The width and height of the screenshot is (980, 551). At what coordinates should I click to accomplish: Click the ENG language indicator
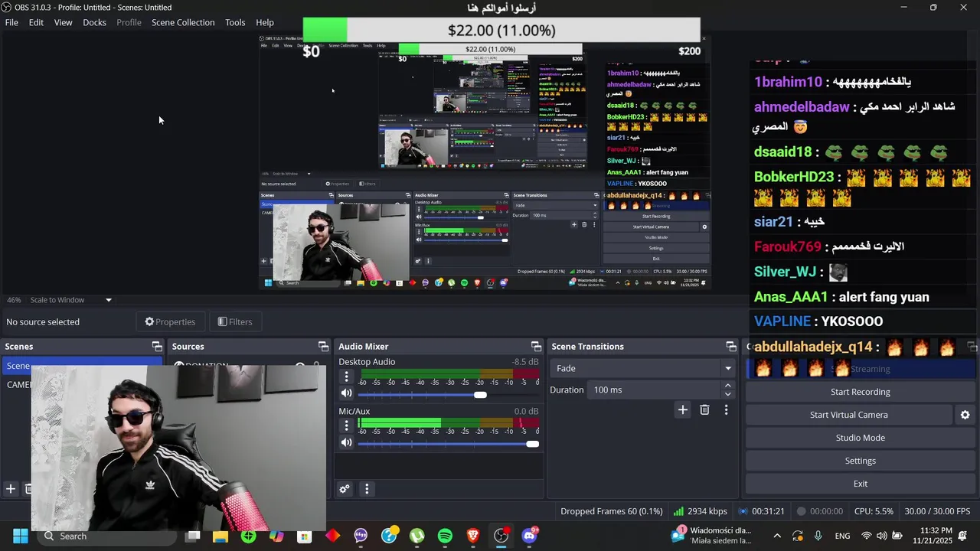pos(842,536)
